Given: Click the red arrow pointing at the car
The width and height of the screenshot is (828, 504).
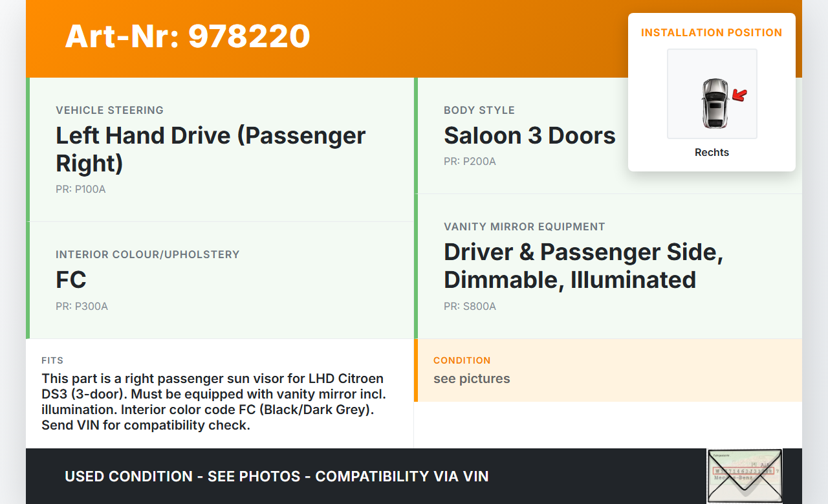Looking at the screenshot, I should click(x=739, y=96).
